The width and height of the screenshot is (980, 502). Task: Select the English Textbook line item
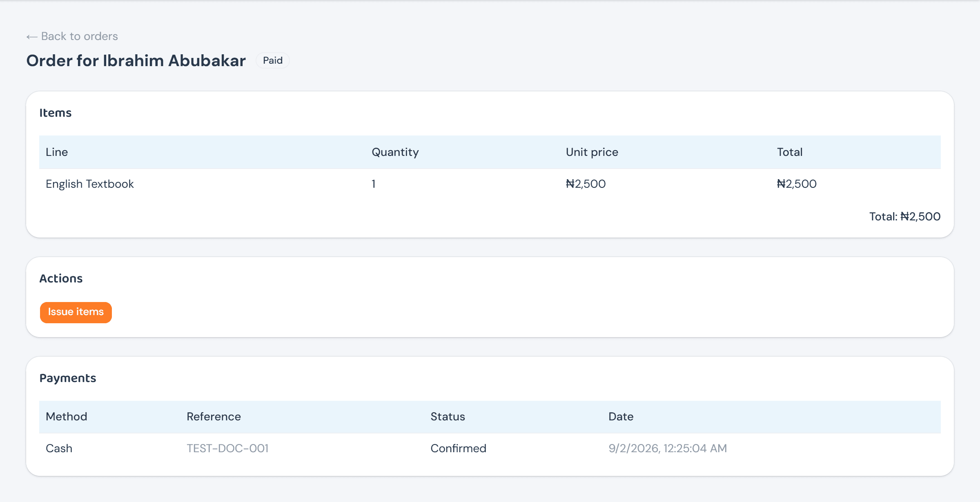pyautogui.click(x=90, y=184)
